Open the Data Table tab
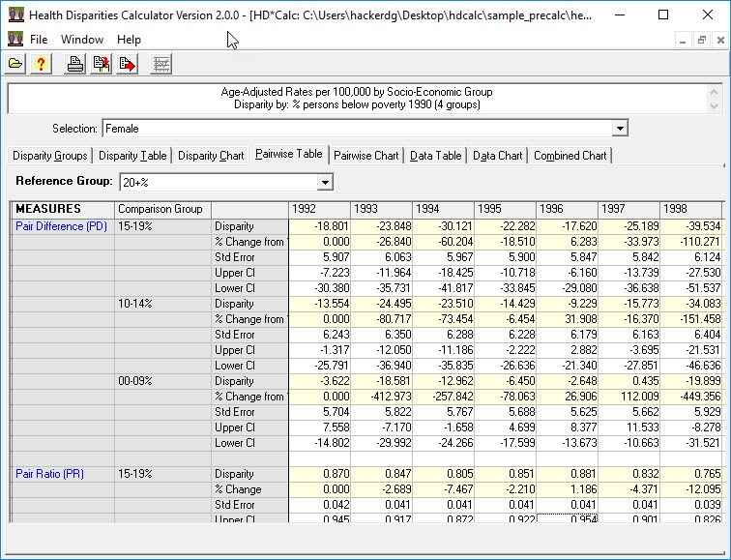 pos(435,156)
